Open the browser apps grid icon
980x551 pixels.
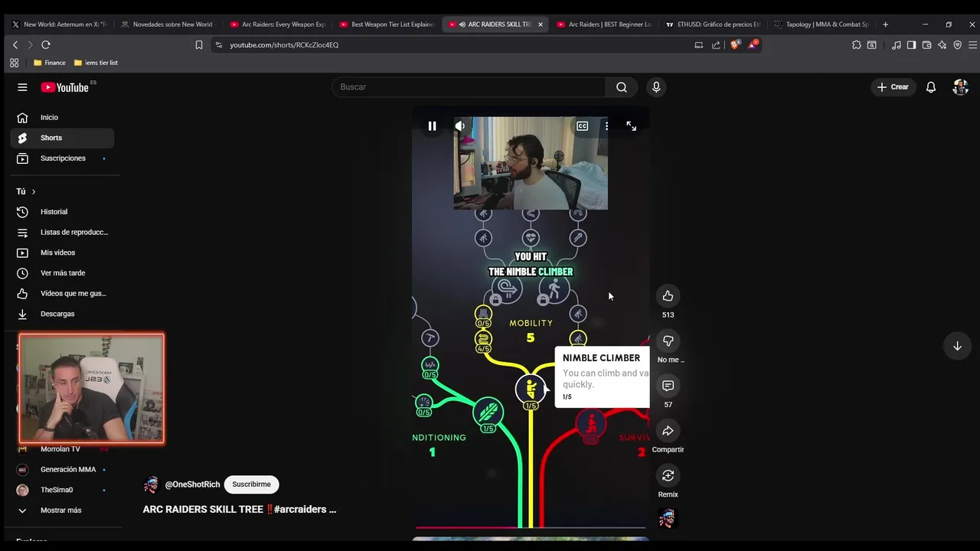click(14, 63)
